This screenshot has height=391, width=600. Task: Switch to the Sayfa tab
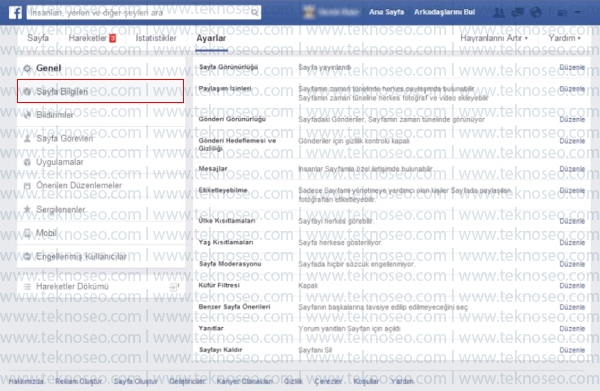(38, 38)
